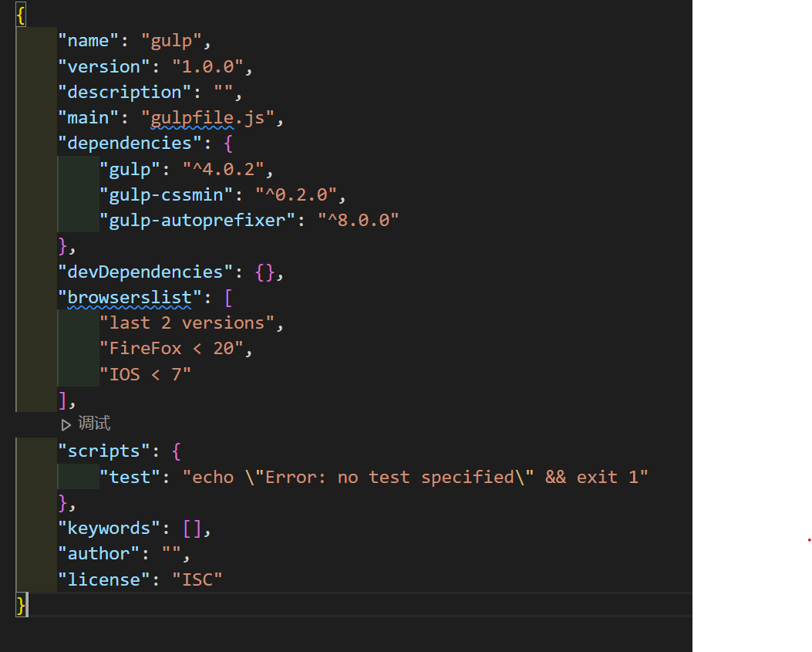The width and height of the screenshot is (812, 652).
Task: Click the "scripts" key
Action: point(104,451)
